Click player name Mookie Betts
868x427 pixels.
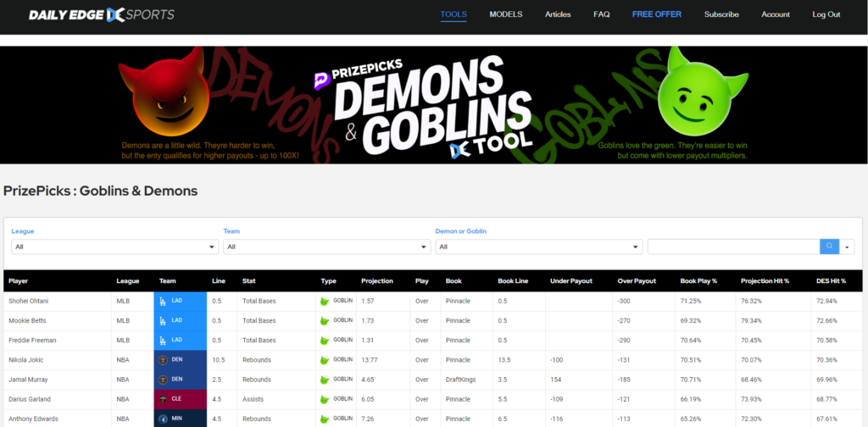27,321
